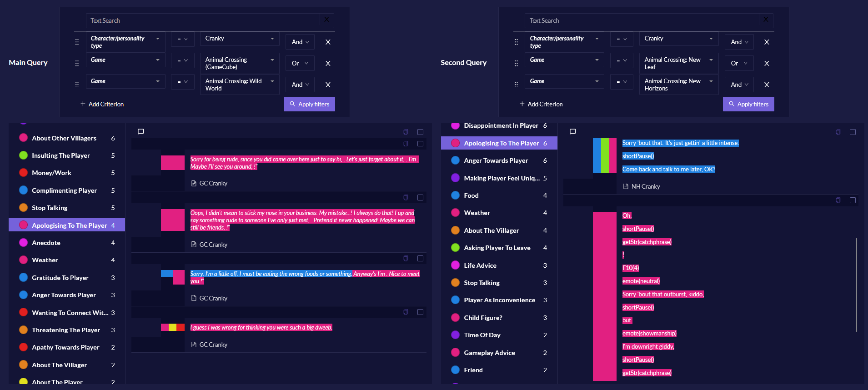Tick the checkbox for 'Oops, I didn't mean' entry

click(x=420, y=197)
